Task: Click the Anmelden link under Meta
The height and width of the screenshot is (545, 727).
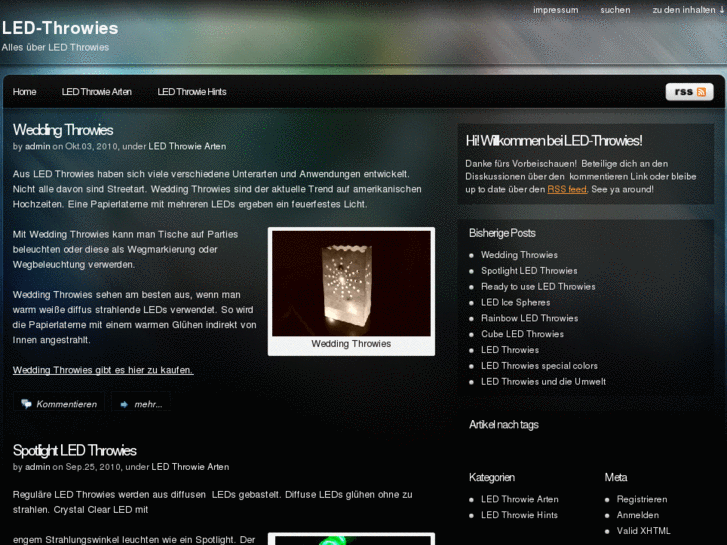Action: 638,515
